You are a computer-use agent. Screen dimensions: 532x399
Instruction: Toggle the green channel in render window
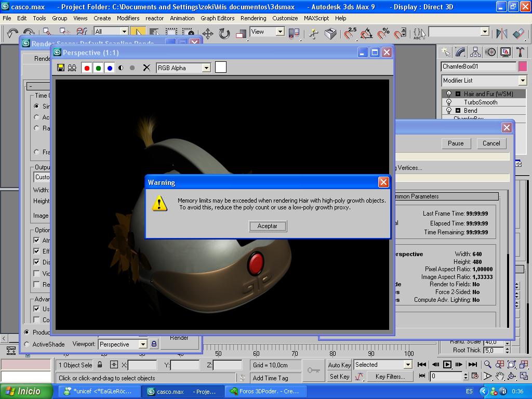click(x=98, y=68)
